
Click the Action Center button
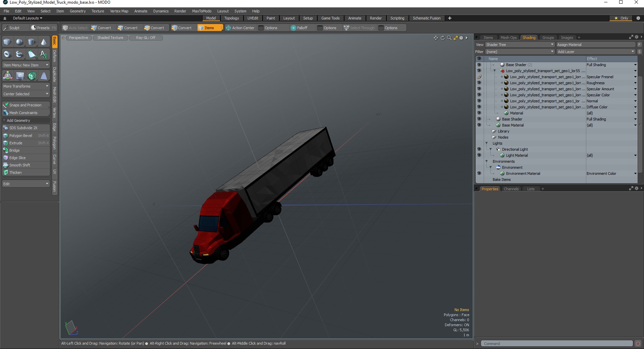tap(240, 28)
